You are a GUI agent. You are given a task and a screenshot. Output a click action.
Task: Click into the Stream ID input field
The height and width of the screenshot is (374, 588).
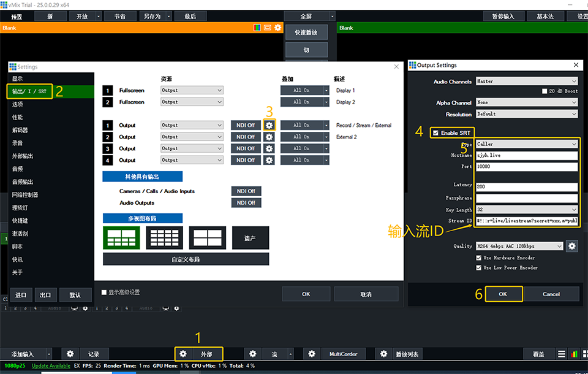pyautogui.click(x=526, y=221)
